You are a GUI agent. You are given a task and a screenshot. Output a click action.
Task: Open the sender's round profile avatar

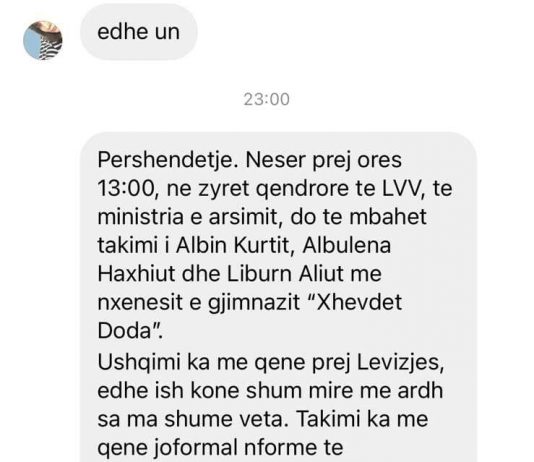(43, 40)
